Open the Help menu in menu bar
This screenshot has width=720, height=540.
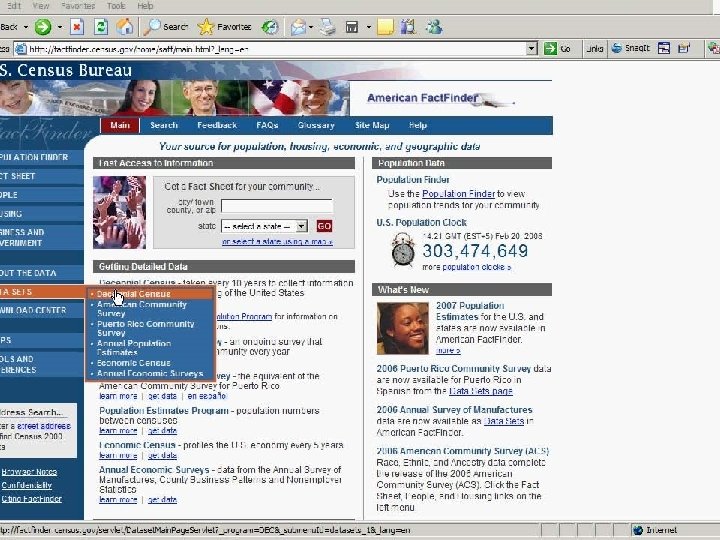click(145, 6)
